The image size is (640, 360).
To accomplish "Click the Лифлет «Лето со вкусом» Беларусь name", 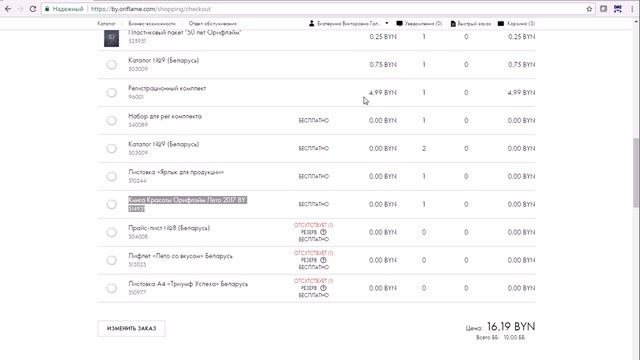I will [180, 256].
